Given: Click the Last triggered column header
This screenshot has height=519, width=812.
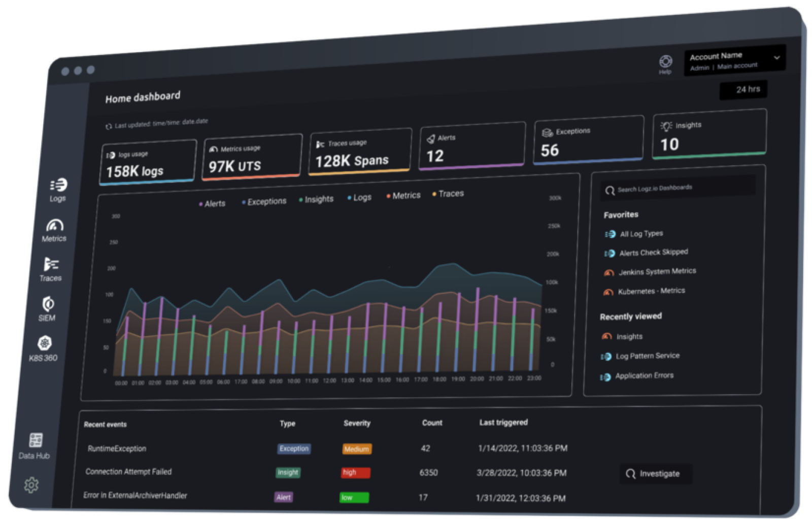Looking at the screenshot, I should 503,422.
